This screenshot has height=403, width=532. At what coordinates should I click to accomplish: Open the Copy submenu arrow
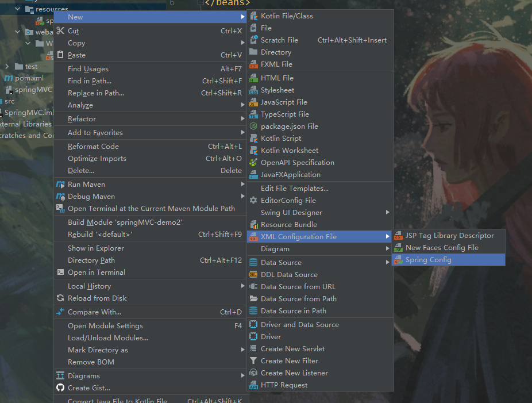[242, 43]
